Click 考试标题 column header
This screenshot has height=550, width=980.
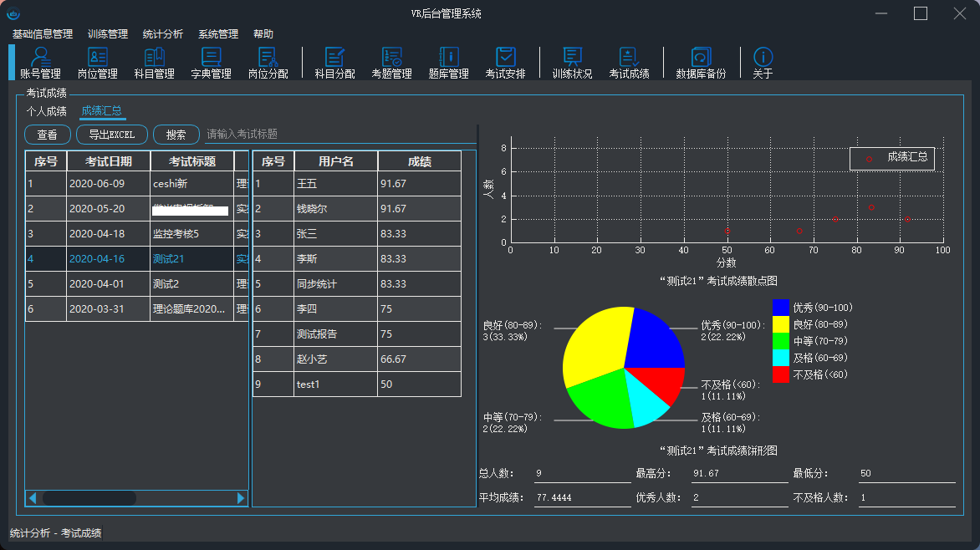pos(191,161)
